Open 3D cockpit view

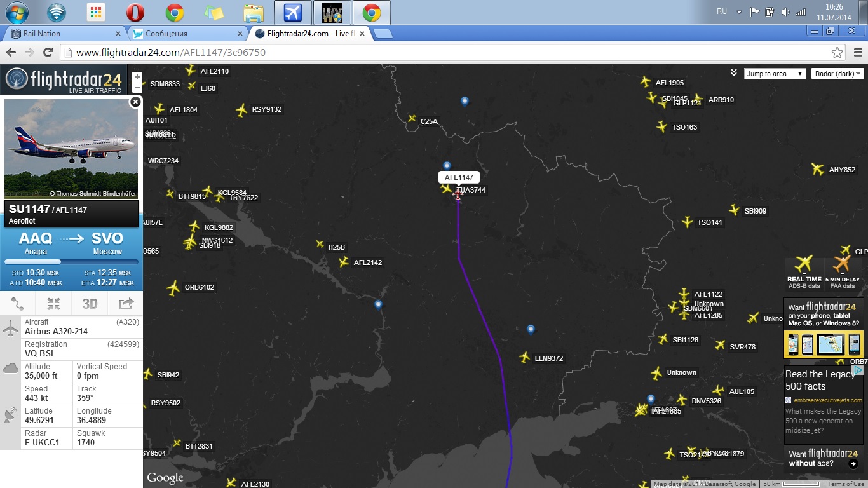click(x=90, y=304)
